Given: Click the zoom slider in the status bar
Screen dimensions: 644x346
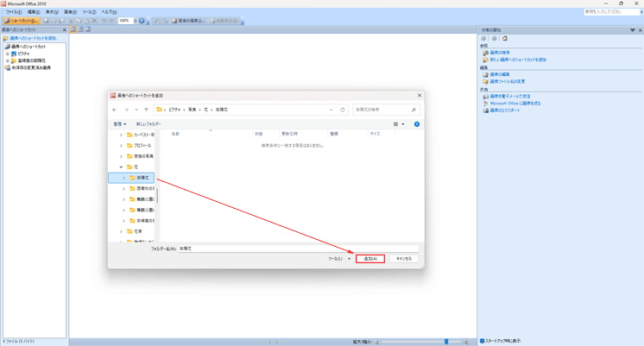Looking at the screenshot, I should coord(446,342).
